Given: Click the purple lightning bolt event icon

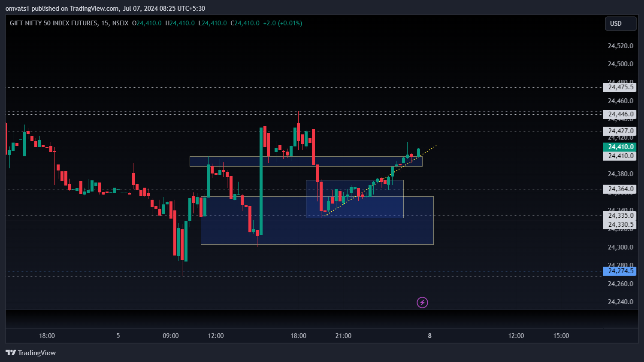Looking at the screenshot, I should 422,302.
